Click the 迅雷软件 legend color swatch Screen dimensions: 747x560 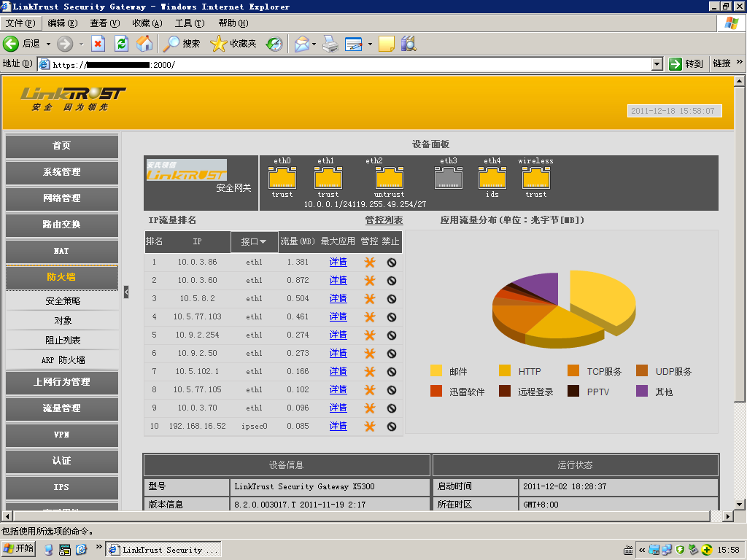point(436,391)
